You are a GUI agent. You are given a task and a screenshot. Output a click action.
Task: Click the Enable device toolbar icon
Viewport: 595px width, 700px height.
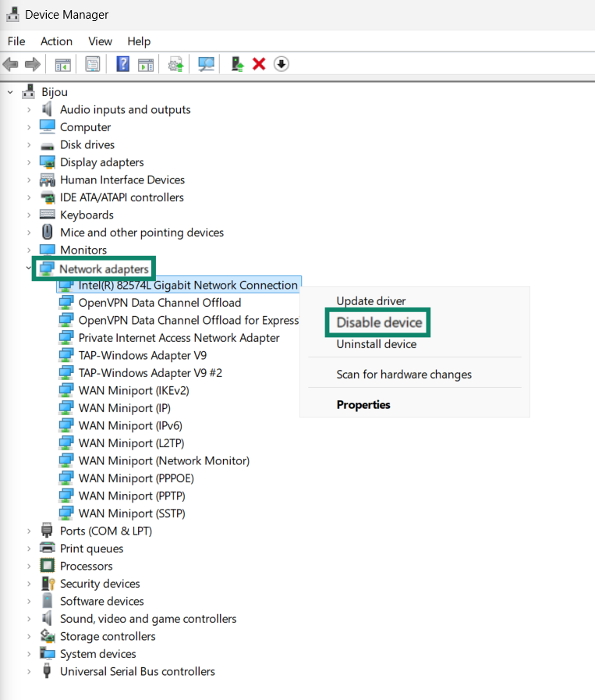(237, 64)
